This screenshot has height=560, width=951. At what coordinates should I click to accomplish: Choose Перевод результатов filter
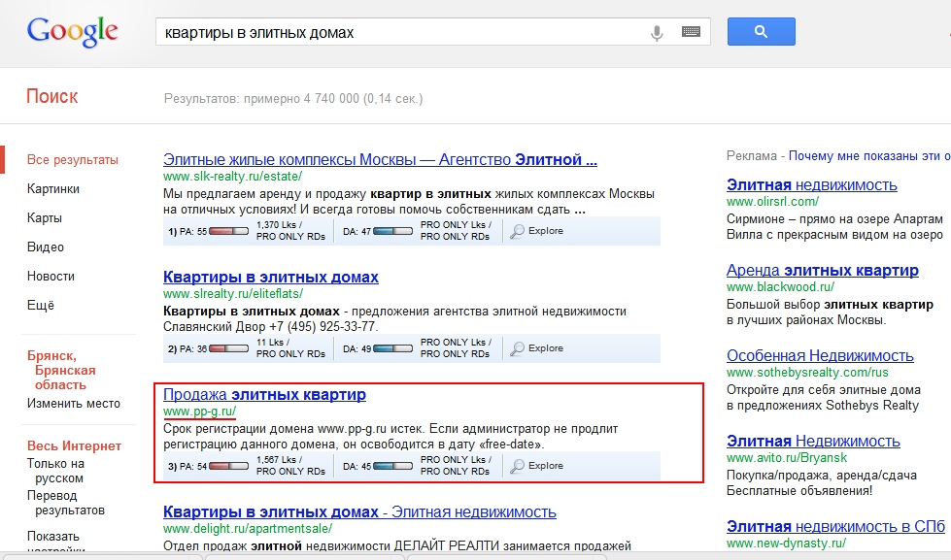coord(65,503)
